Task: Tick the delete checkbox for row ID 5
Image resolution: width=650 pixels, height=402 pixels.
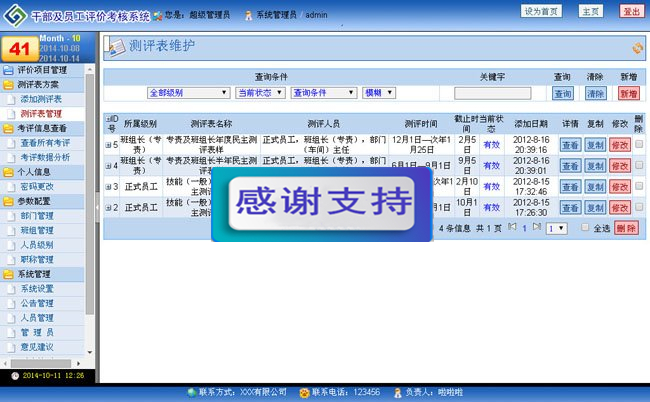Action: pos(639,144)
